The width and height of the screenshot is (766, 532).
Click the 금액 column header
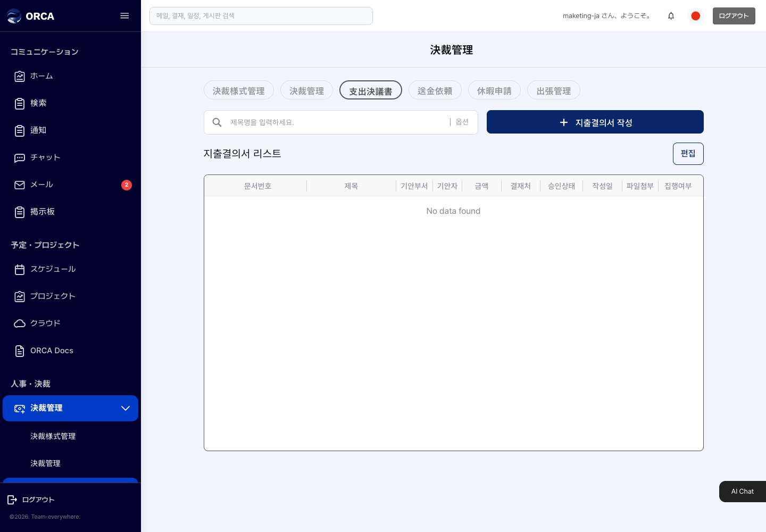point(481,186)
